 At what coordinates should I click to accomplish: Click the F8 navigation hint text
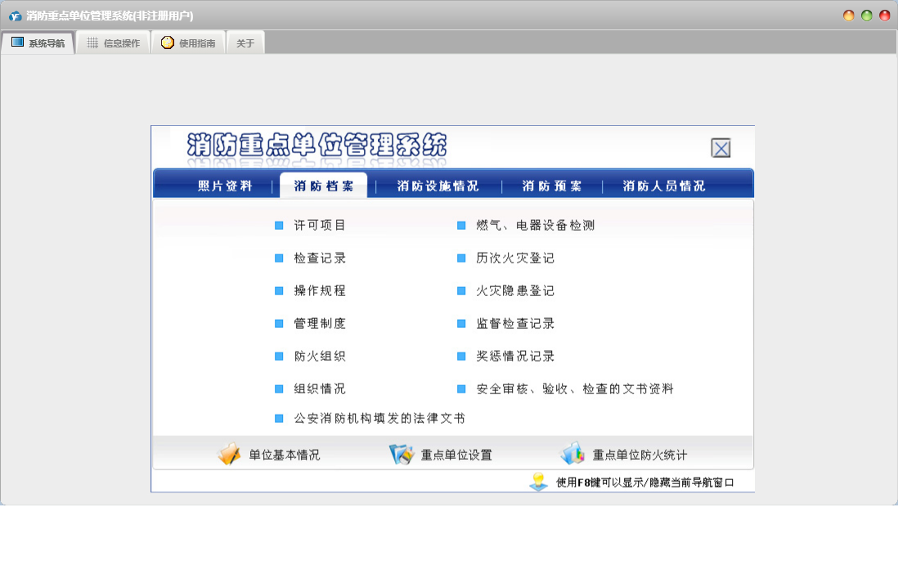644,483
